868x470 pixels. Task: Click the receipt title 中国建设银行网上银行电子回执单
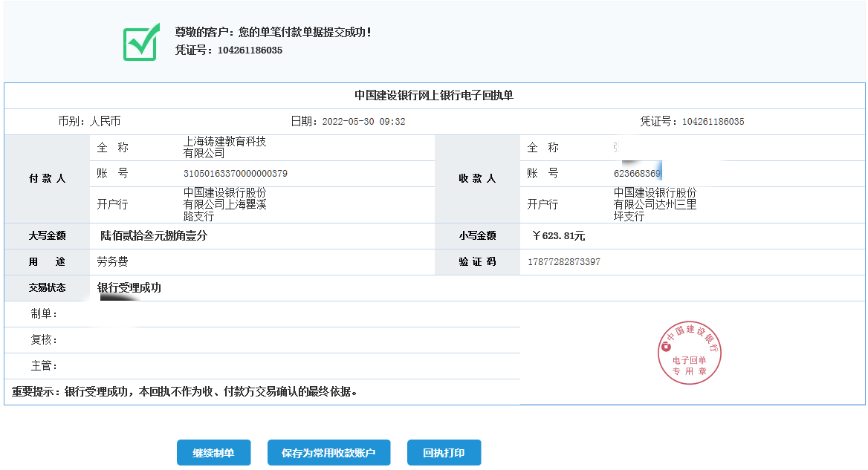[x=434, y=96]
